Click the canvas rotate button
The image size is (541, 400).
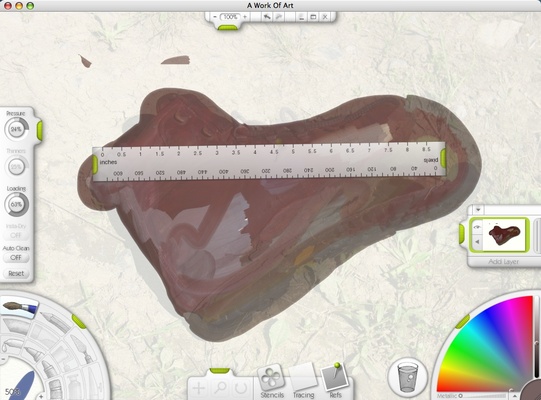240,388
